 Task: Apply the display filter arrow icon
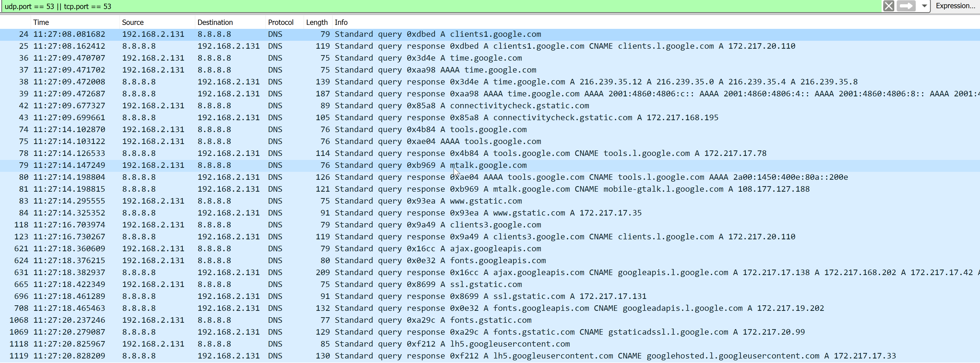(906, 6)
